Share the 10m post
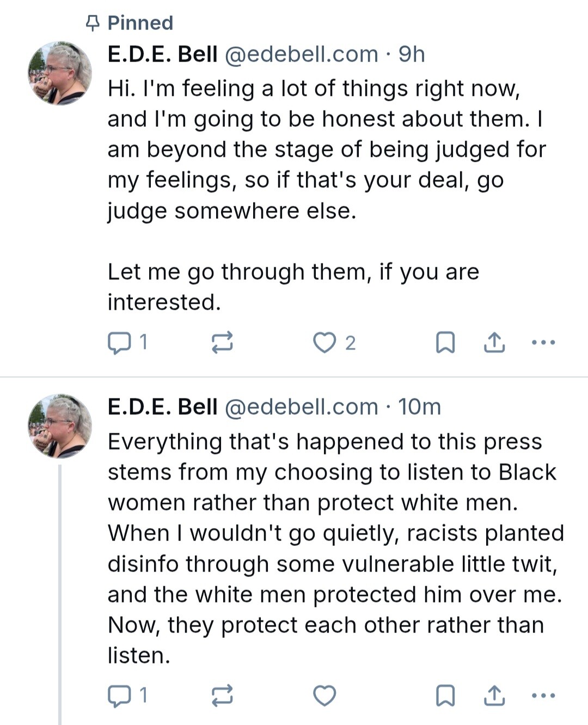This screenshot has width=588, height=725. click(x=494, y=696)
